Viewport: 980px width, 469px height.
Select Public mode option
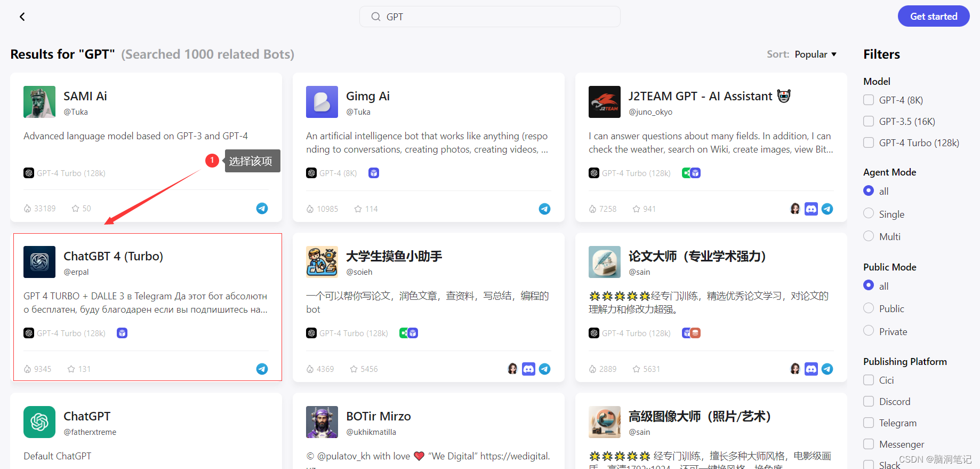click(x=869, y=308)
